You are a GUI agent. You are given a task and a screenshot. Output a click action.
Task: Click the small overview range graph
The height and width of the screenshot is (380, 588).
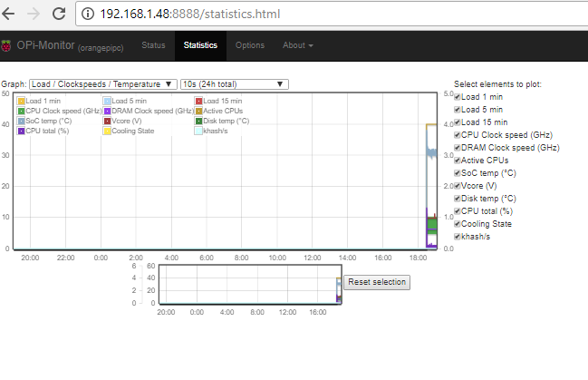tap(250, 285)
